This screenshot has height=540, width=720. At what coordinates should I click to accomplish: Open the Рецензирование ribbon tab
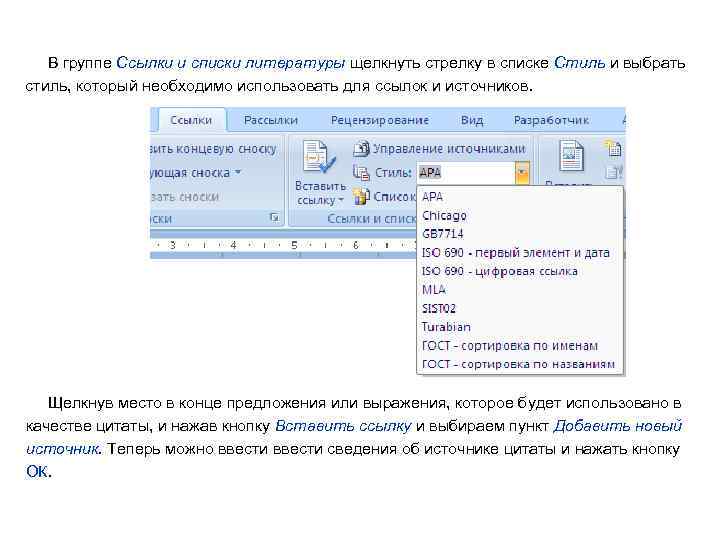pyautogui.click(x=380, y=120)
